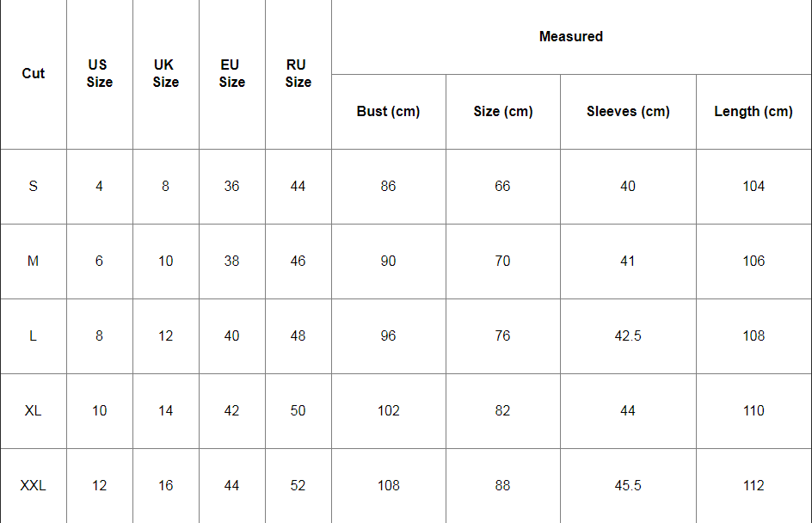Viewport: 812px width, 523px height.
Task: Select the XXL cut row label
Action: click(34, 486)
